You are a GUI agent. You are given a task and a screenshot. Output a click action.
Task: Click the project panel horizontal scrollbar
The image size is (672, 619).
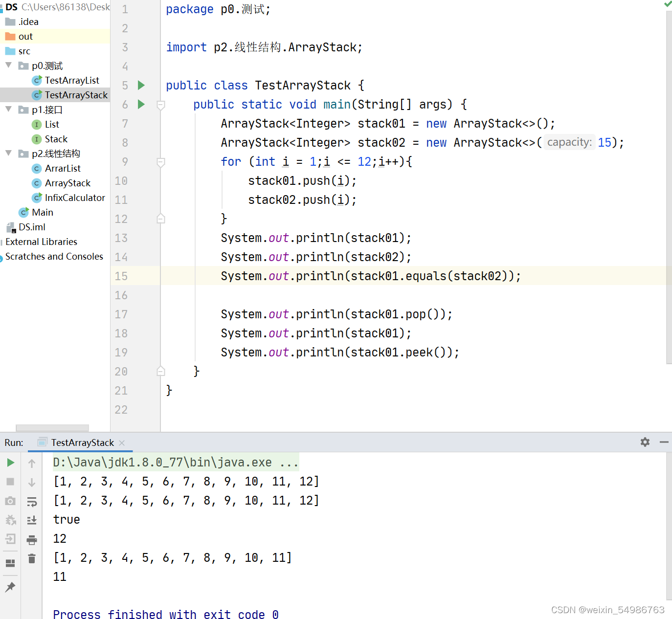[52, 428]
